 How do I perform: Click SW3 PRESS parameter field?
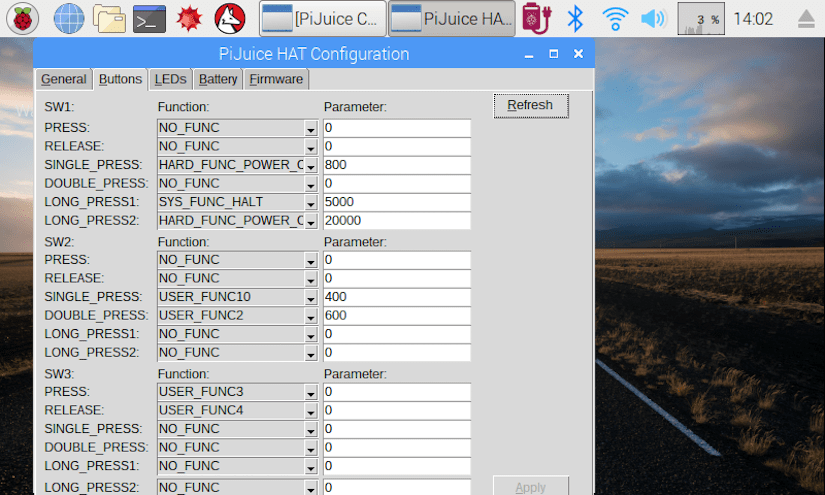(x=397, y=392)
